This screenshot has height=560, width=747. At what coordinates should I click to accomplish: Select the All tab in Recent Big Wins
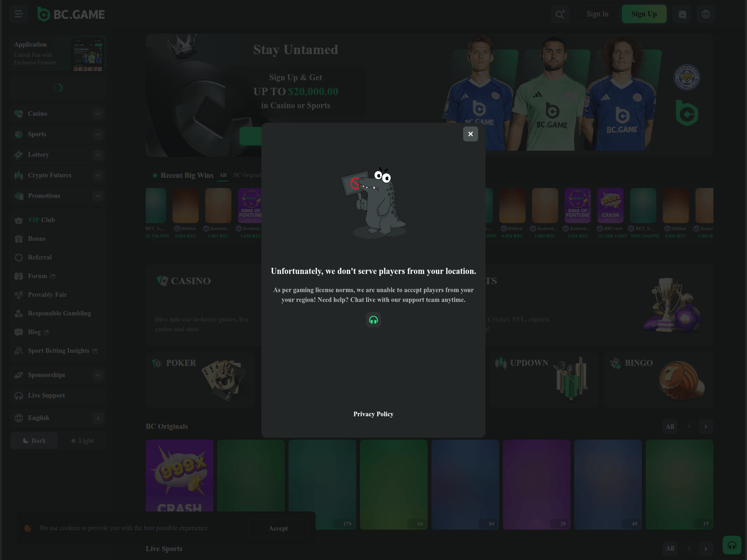(x=223, y=175)
